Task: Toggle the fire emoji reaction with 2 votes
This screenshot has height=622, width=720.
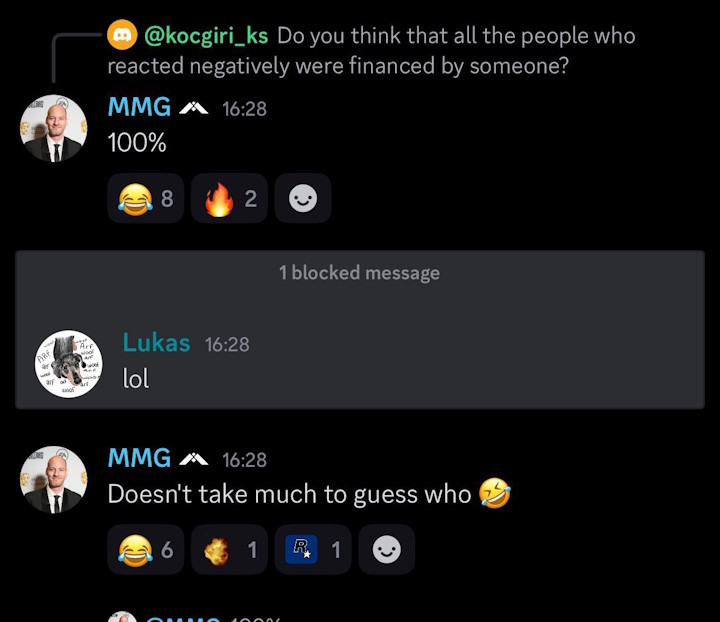Action: tap(230, 199)
